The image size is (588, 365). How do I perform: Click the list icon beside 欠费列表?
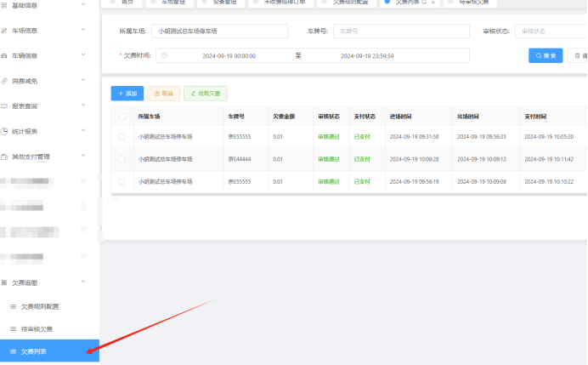click(13, 351)
